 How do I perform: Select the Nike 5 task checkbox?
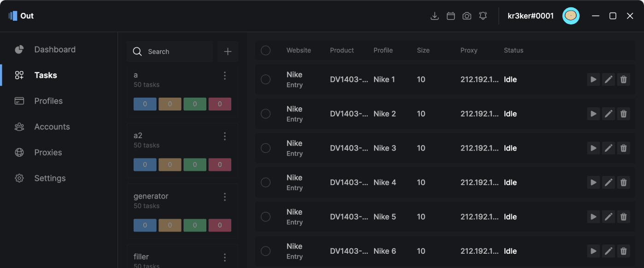click(x=266, y=217)
